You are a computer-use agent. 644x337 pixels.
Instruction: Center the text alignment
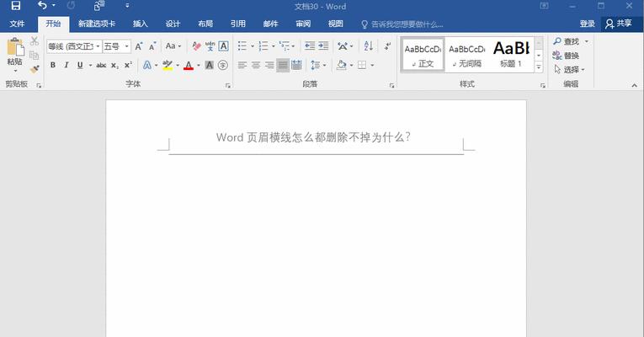(x=256, y=65)
